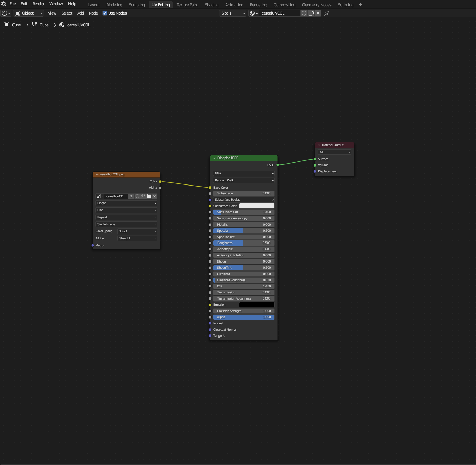The width and height of the screenshot is (476, 465).
Task: Open the editor type selector icon
Action: pyautogui.click(x=6, y=13)
